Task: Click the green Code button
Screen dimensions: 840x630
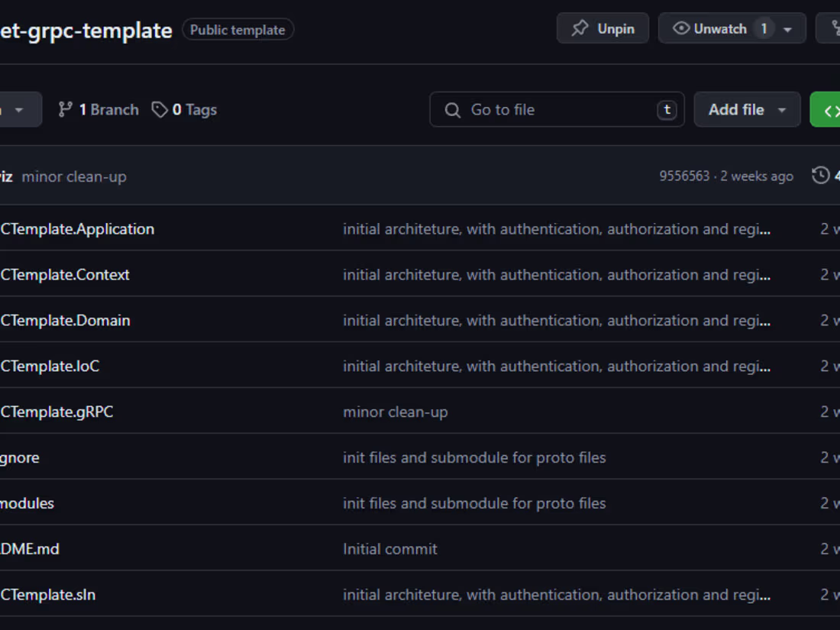Action: pyautogui.click(x=830, y=109)
